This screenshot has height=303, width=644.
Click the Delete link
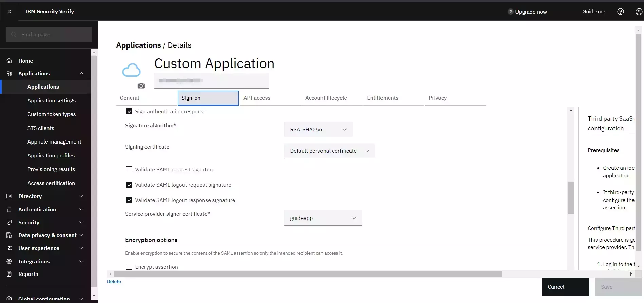pos(114,281)
